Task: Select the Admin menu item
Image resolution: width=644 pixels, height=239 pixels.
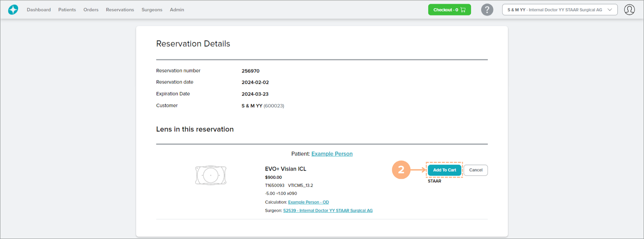Action: [177, 10]
